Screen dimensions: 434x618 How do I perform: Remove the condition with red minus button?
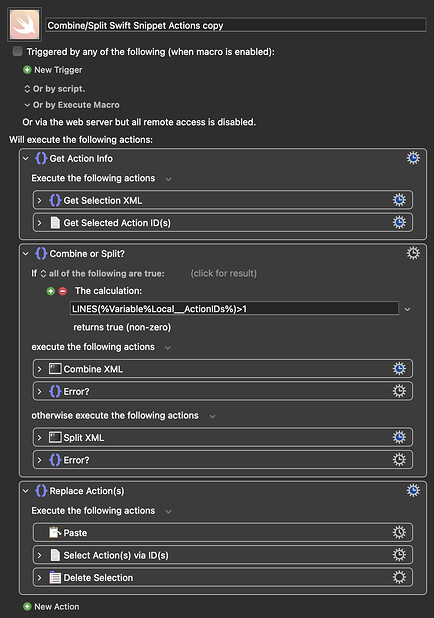tap(63, 291)
